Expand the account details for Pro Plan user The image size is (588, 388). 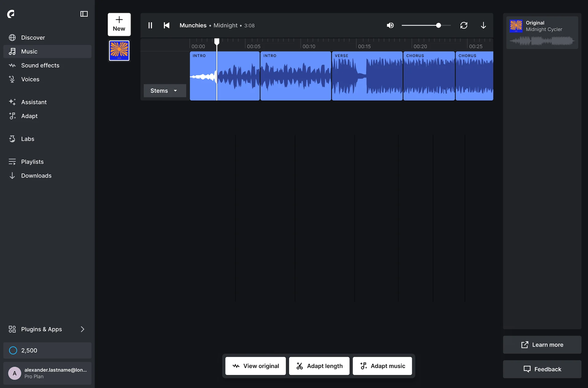point(47,373)
